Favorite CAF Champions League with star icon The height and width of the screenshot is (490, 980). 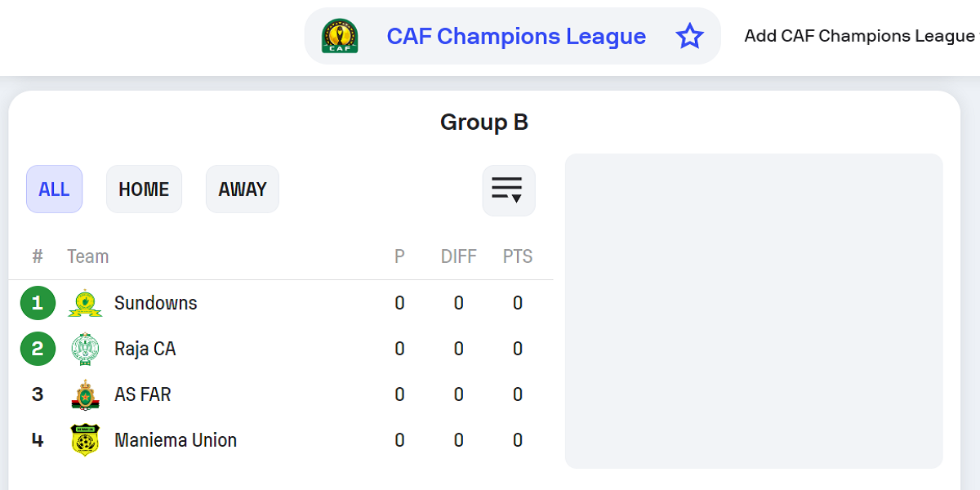coord(690,36)
